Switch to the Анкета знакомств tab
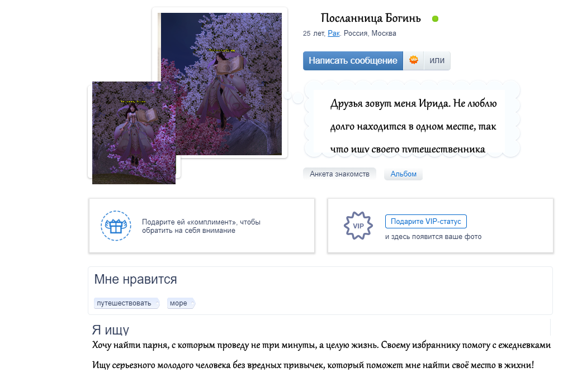 pyautogui.click(x=339, y=174)
